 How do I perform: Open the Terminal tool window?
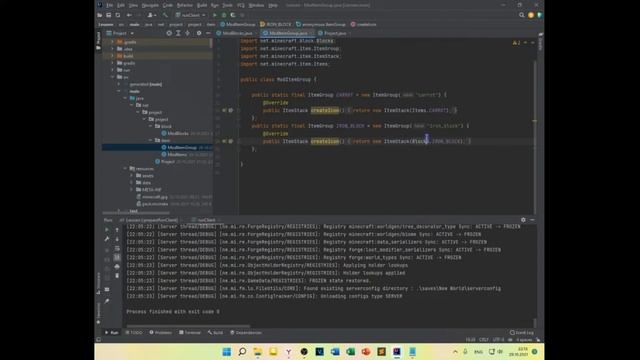pos(190,333)
